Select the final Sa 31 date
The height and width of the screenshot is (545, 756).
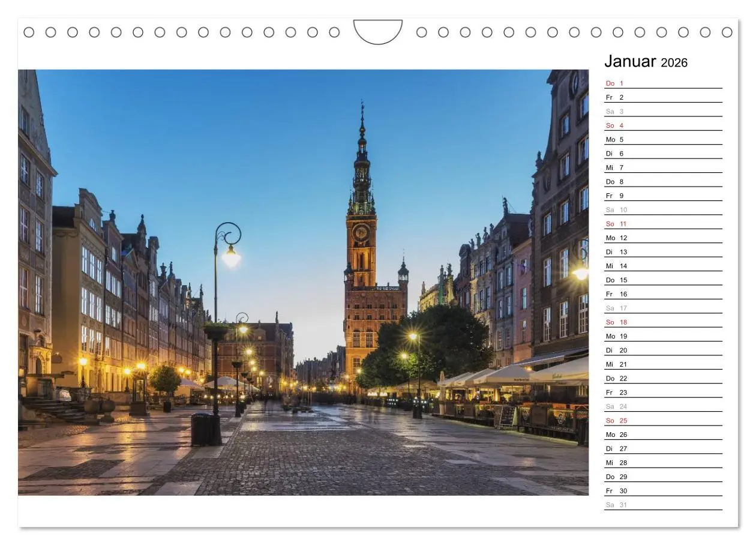click(x=616, y=505)
